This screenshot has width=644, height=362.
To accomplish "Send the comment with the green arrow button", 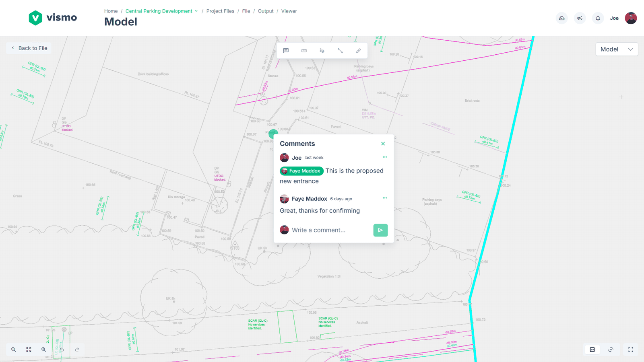I will tap(380, 230).
